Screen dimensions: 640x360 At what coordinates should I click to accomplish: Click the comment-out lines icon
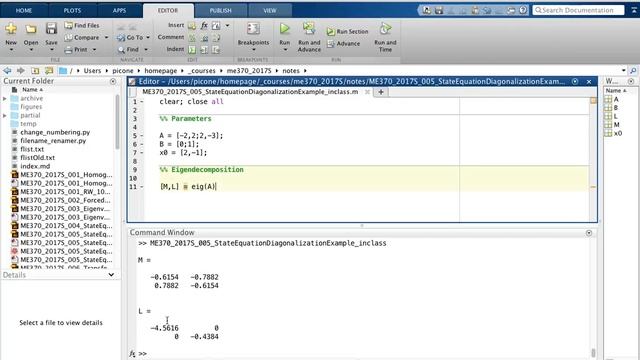(x=192, y=38)
